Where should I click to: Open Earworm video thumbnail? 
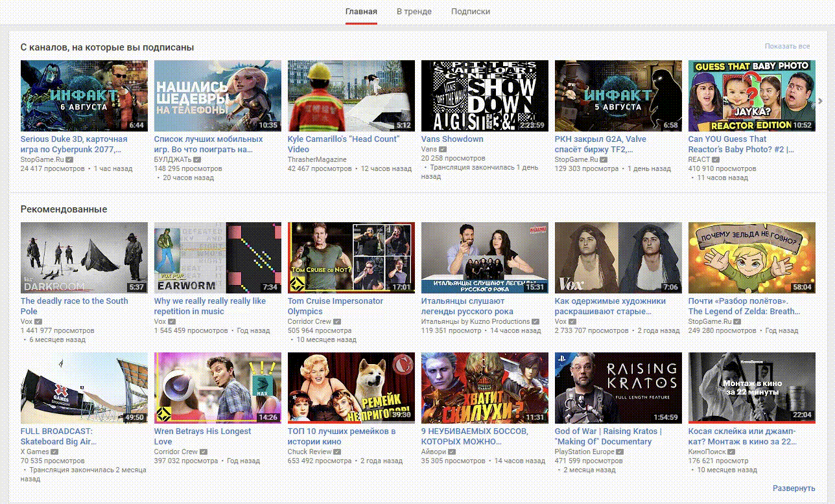click(x=218, y=258)
